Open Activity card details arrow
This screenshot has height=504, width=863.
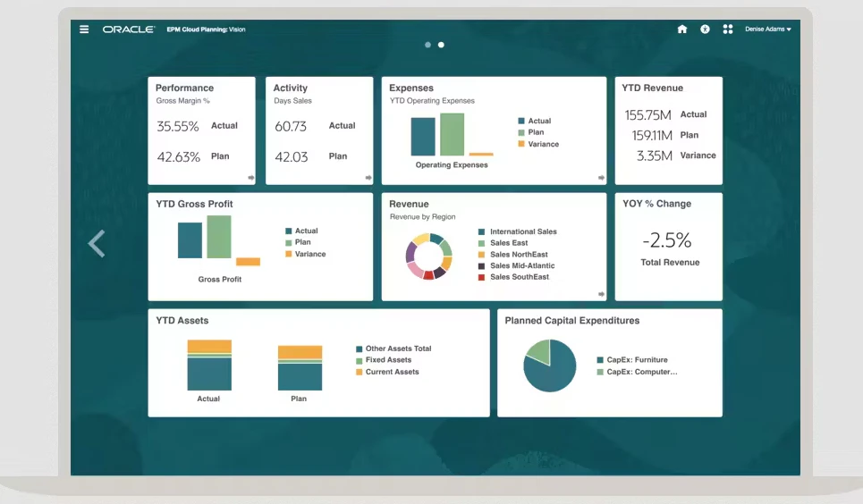[x=368, y=178]
